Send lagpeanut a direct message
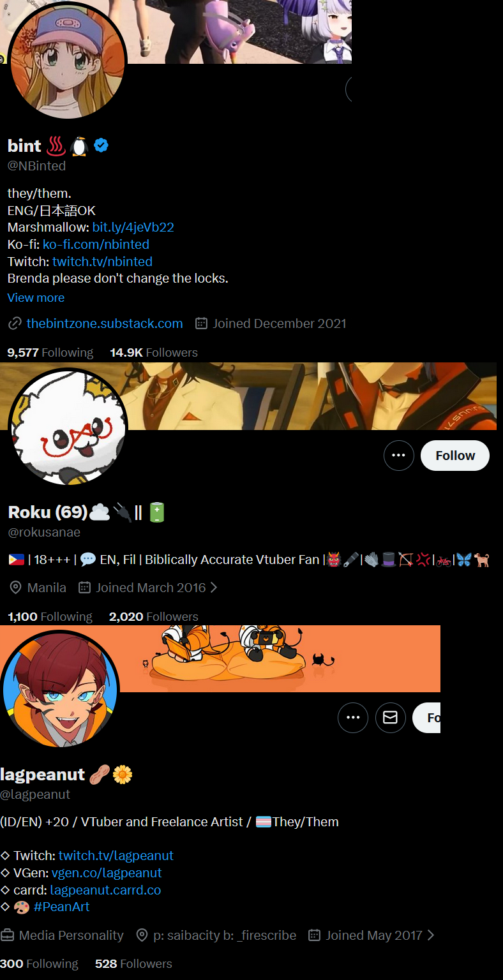This screenshot has height=980, width=503. (x=390, y=718)
